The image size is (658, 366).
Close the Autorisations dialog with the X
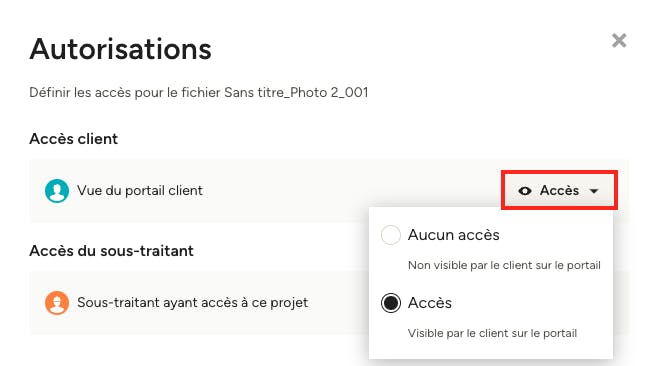click(x=619, y=41)
